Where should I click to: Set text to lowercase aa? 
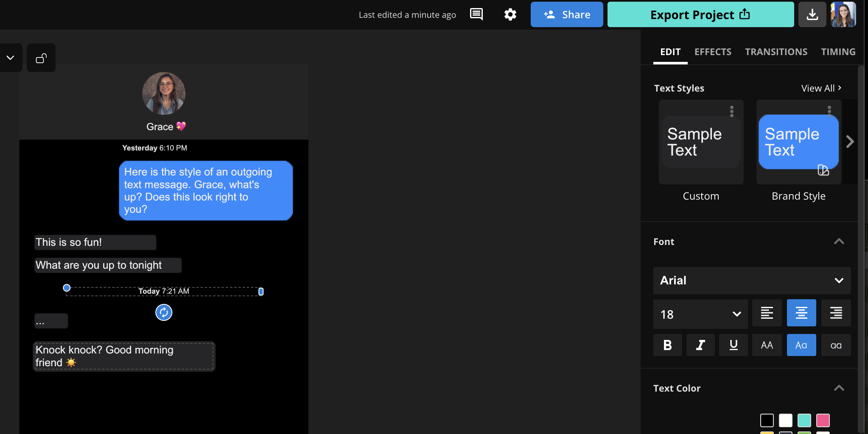coord(836,345)
